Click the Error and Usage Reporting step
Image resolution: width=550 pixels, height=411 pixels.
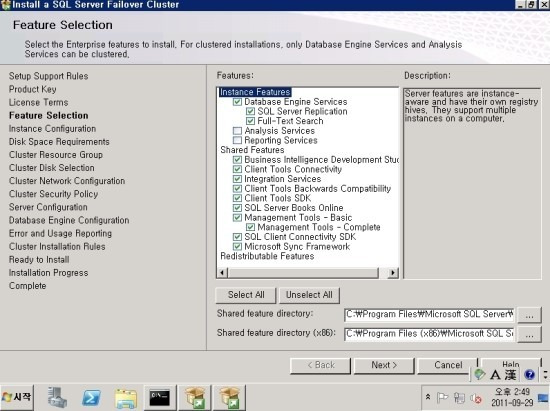(x=60, y=234)
